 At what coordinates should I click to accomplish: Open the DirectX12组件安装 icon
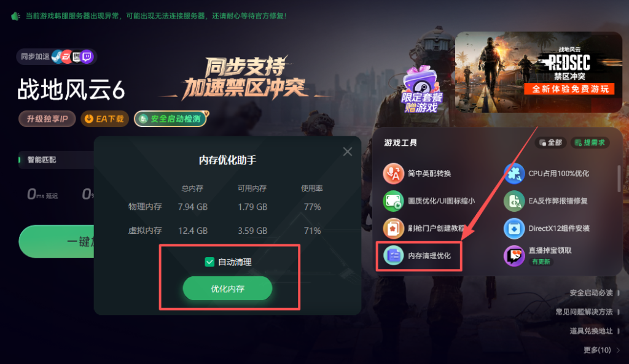(514, 228)
